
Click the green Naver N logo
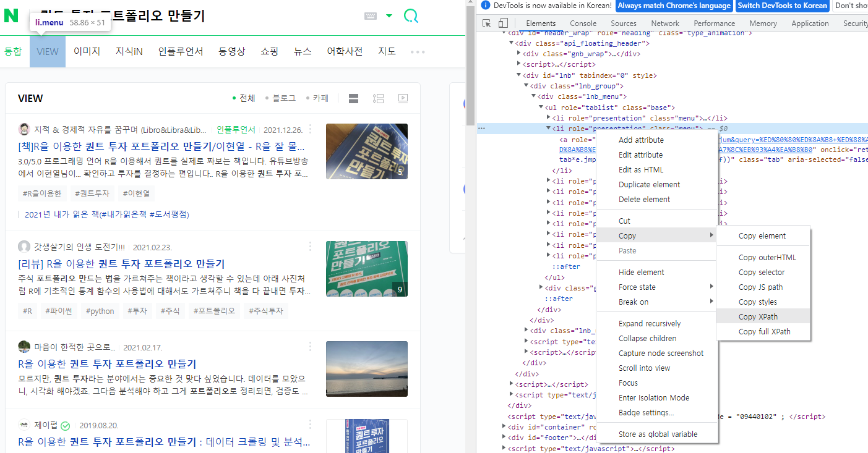(11, 16)
